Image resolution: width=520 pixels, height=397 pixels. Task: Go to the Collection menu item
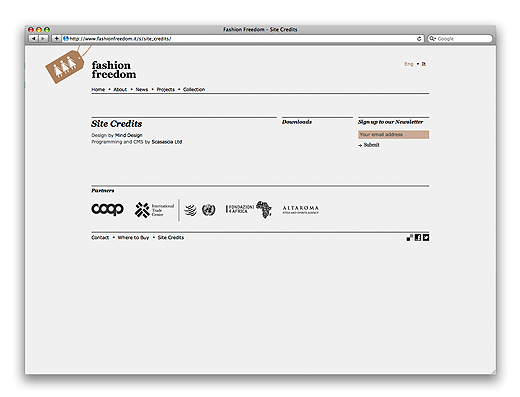click(194, 89)
